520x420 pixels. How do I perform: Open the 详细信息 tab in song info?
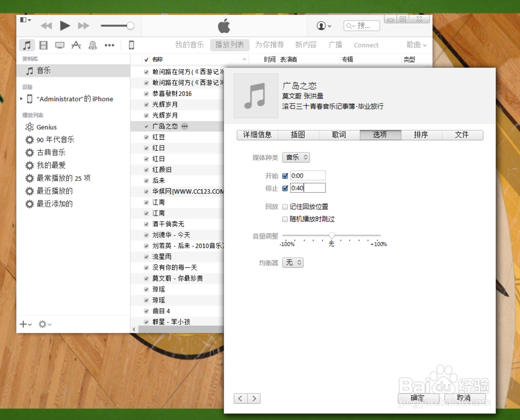[x=257, y=135]
